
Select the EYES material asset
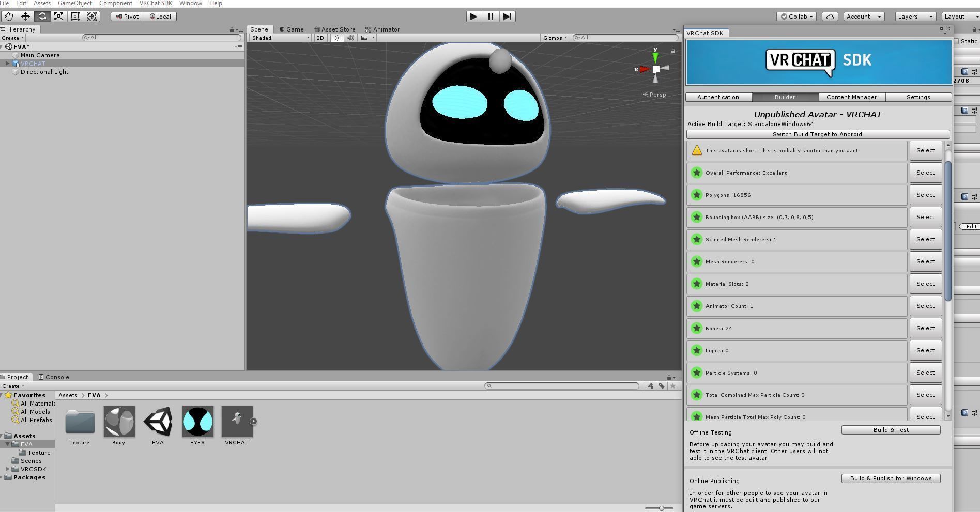197,422
